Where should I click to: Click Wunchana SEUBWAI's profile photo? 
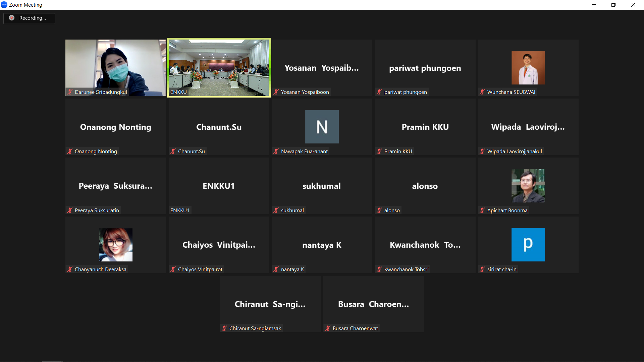(x=528, y=68)
